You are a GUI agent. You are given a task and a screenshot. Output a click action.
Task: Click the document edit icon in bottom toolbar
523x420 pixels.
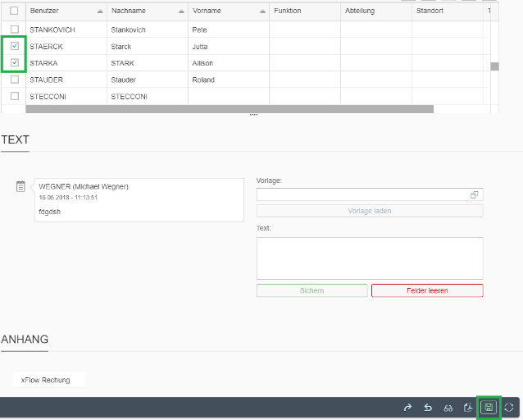(468, 407)
